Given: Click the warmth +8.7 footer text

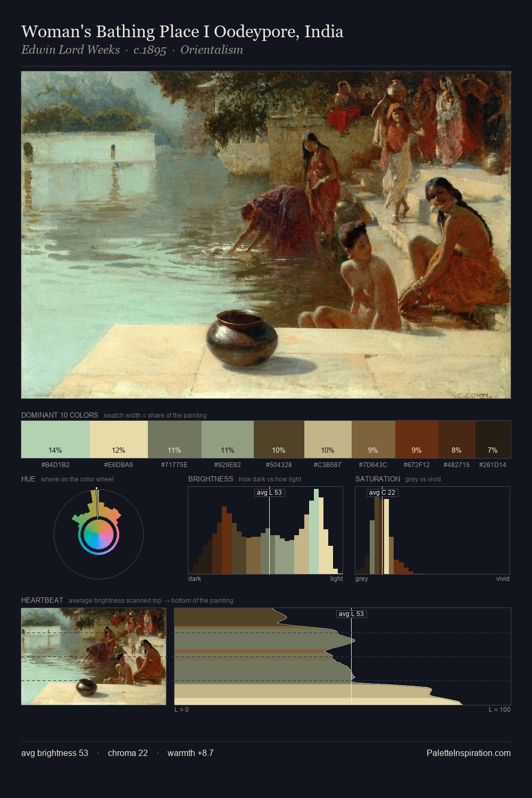Looking at the screenshot, I should click(x=190, y=753).
